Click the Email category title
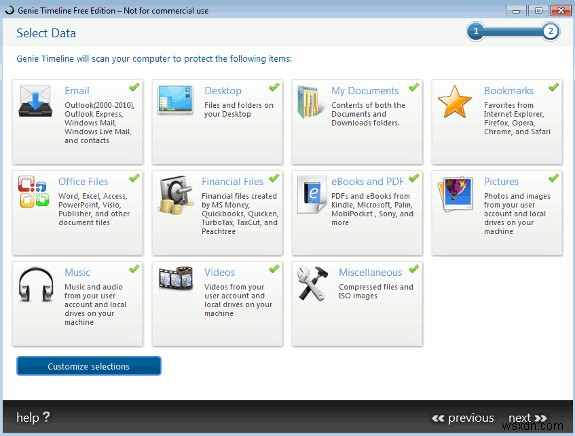This screenshot has width=575, height=436. point(77,91)
